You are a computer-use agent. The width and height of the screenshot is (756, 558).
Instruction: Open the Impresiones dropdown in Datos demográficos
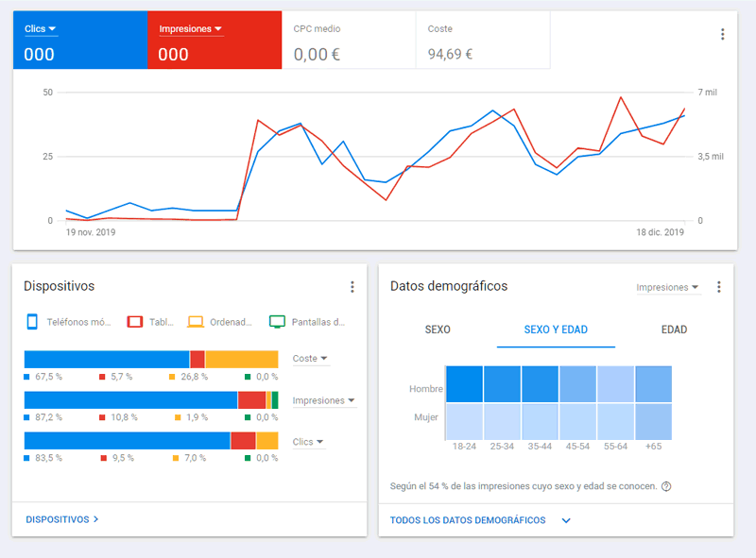(667, 287)
